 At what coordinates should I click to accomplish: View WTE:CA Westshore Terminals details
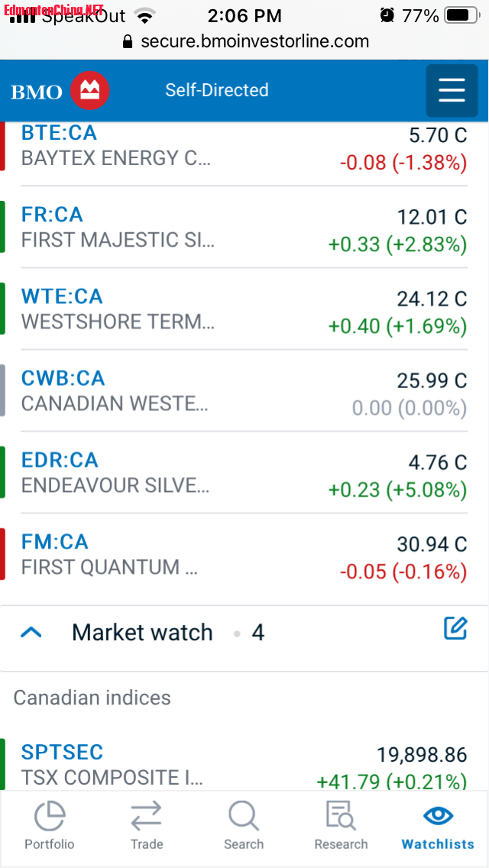pyautogui.click(x=62, y=296)
